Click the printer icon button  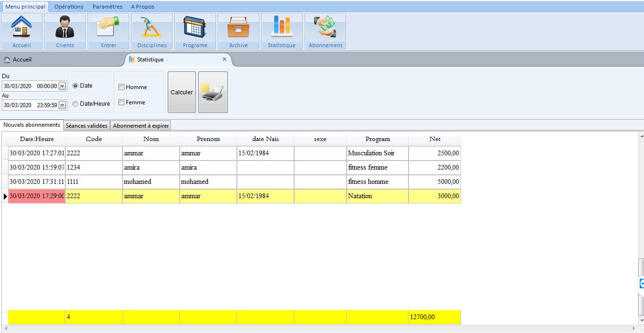pyautogui.click(x=213, y=92)
